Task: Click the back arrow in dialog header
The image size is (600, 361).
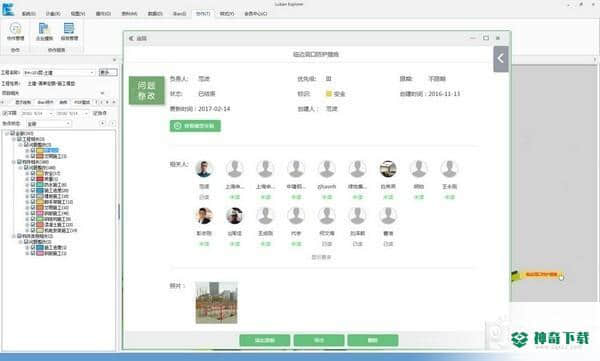Action: 131,38
